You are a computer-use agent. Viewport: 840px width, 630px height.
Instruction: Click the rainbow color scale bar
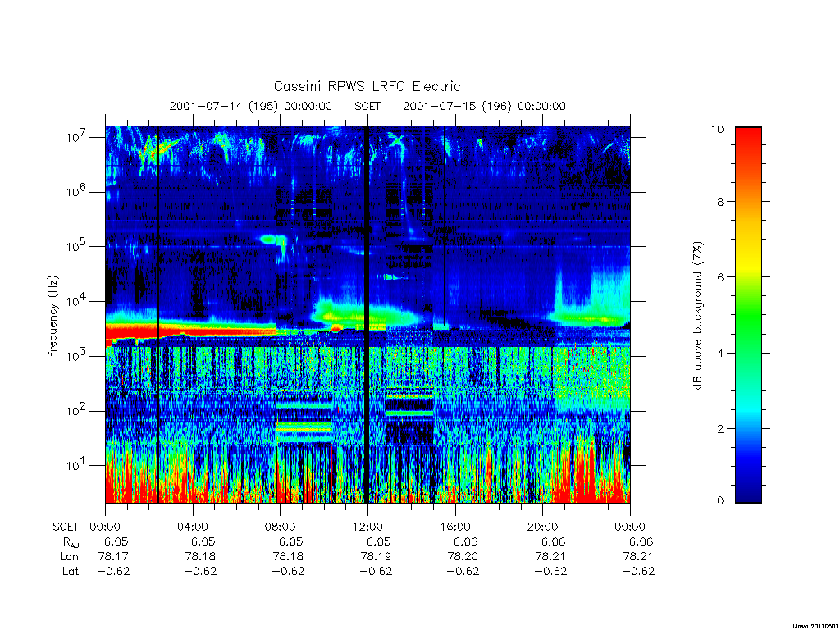coord(748,315)
